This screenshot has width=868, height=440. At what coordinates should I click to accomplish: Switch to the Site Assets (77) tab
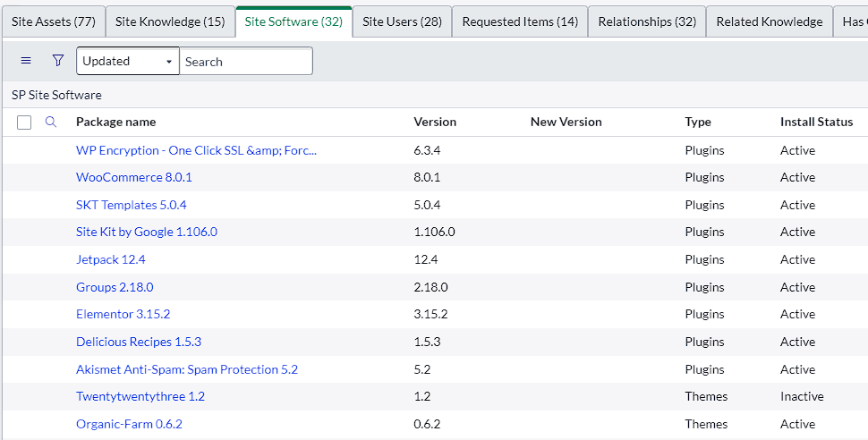pyautogui.click(x=53, y=21)
